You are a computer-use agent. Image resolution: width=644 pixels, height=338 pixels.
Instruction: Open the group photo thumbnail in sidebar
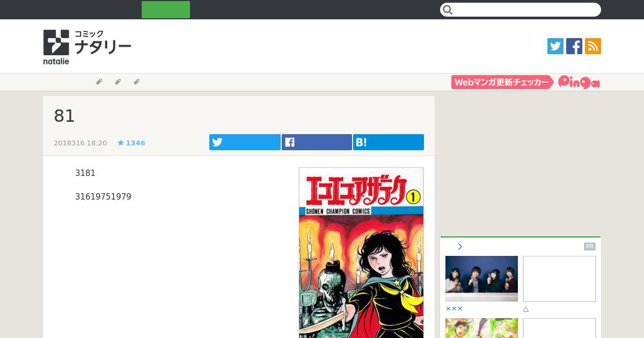481,278
